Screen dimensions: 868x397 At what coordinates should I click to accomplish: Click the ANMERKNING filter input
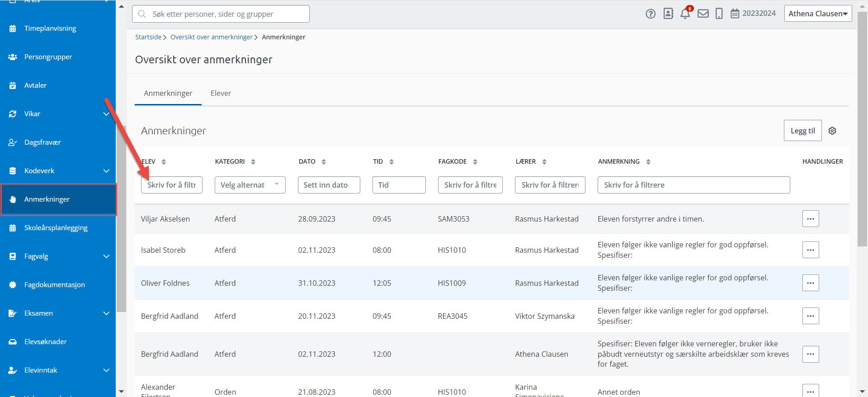694,185
